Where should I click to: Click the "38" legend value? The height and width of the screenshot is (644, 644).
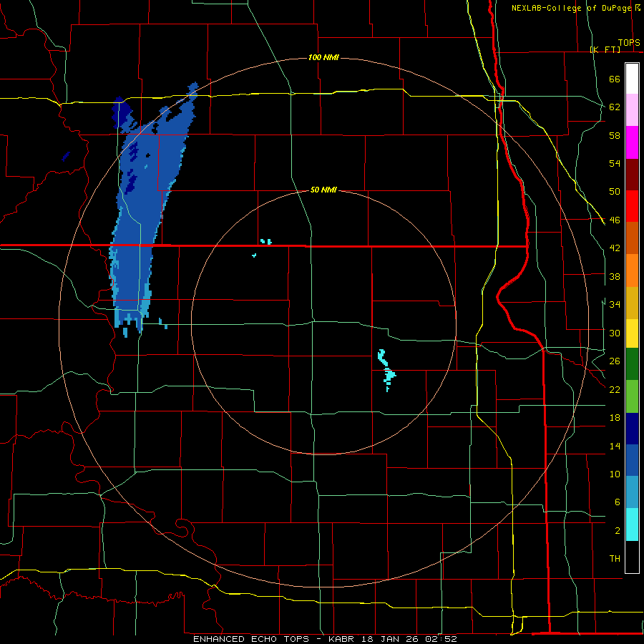(x=615, y=276)
